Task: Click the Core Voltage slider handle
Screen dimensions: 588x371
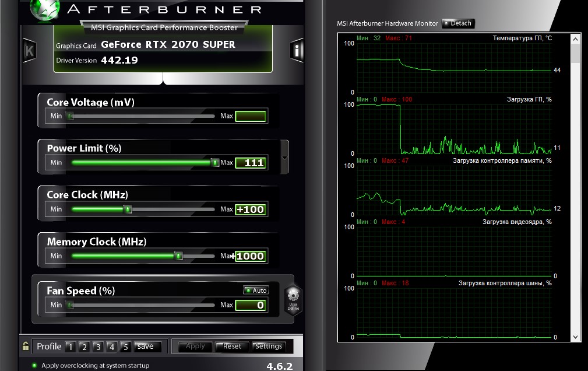Action: [70, 116]
